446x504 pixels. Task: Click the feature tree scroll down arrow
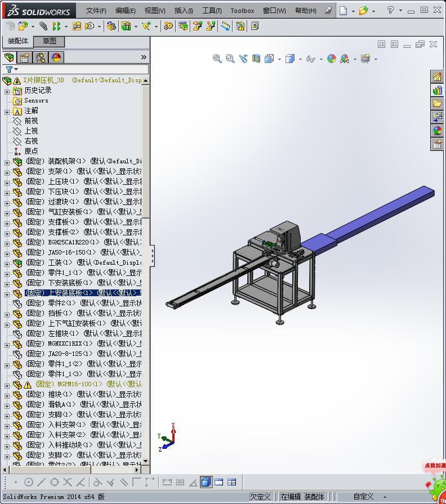tap(145, 461)
